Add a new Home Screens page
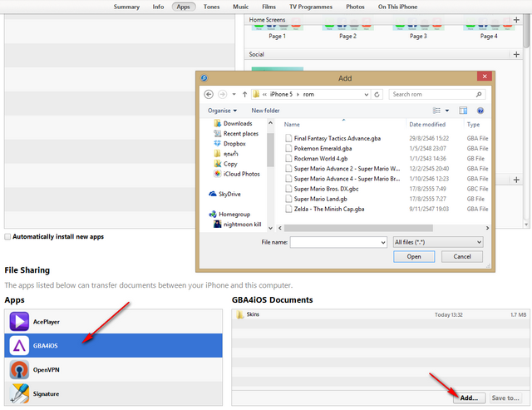The width and height of the screenshot is (532, 410). click(x=516, y=20)
